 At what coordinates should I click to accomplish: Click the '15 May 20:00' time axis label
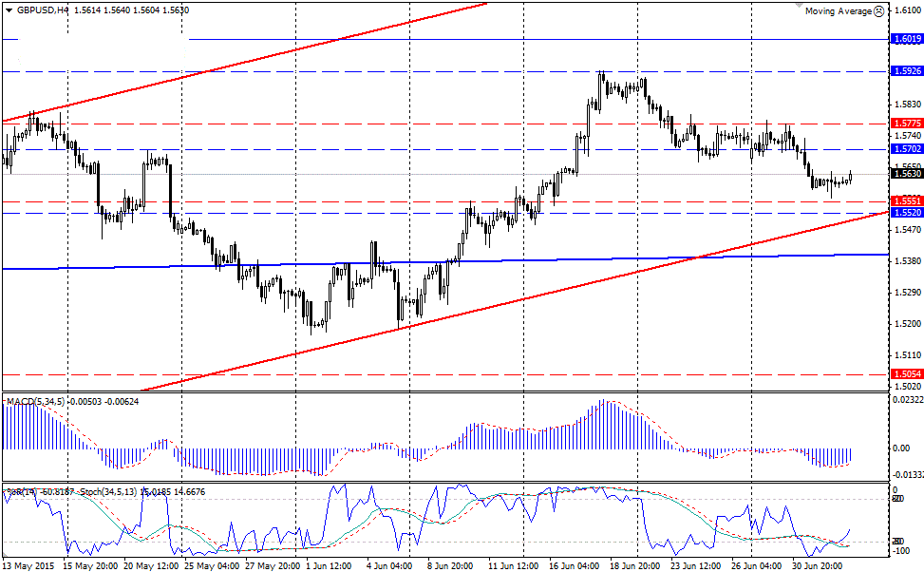point(89,566)
